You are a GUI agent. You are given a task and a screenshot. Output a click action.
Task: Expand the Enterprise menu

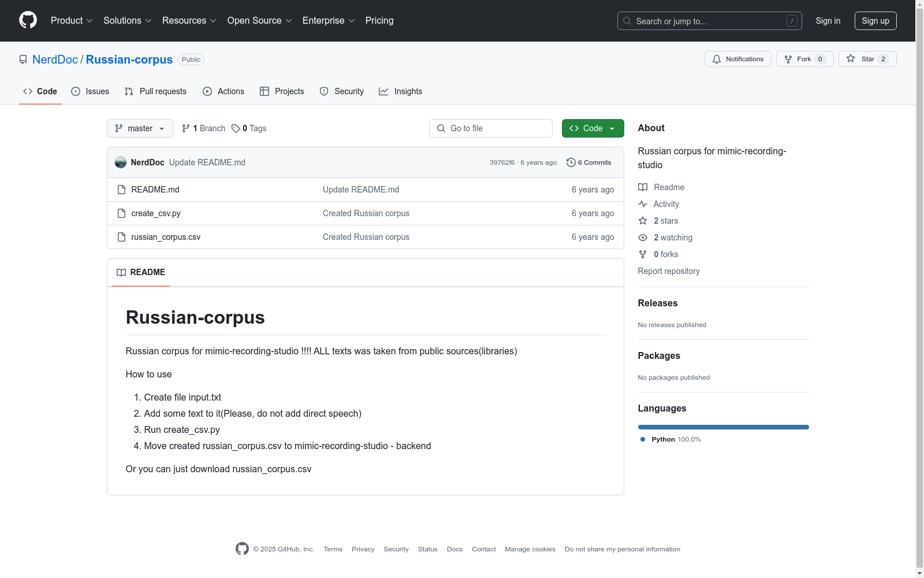pyautogui.click(x=329, y=21)
